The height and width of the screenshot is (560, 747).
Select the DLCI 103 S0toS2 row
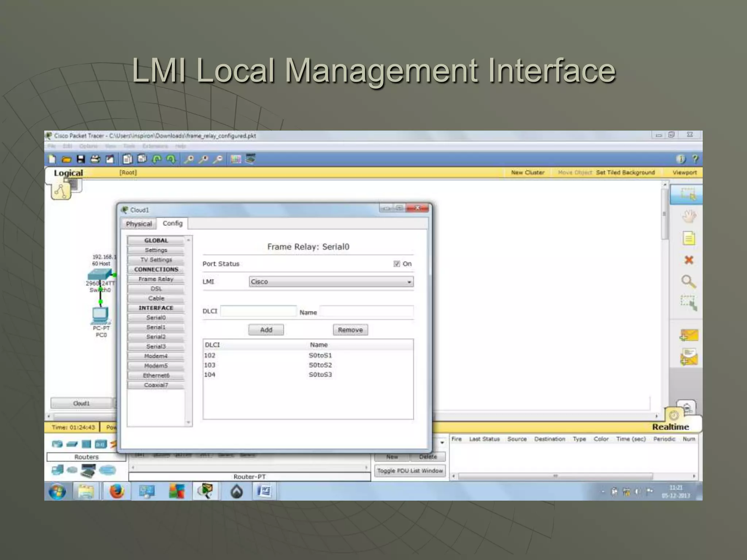click(x=308, y=365)
